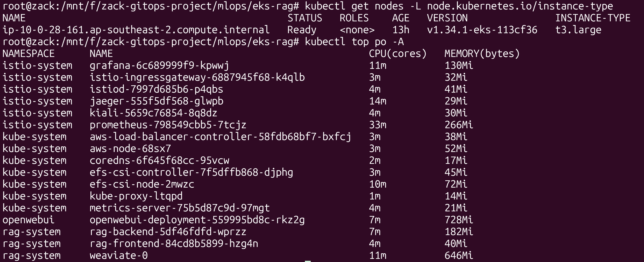Click the openwebui-deployment-559995bd8c-rkz2g pod name
Screen dimensions: 644x262
(x=197, y=220)
